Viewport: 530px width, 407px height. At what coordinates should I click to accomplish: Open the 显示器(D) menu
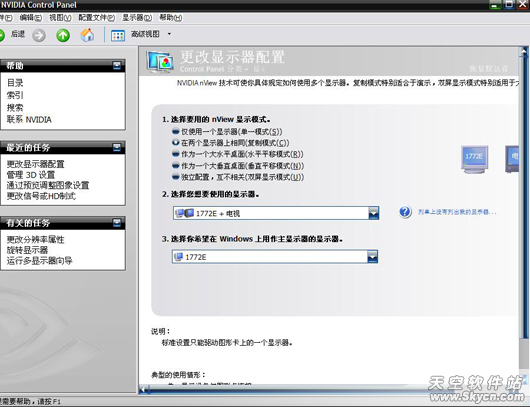tap(137, 18)
